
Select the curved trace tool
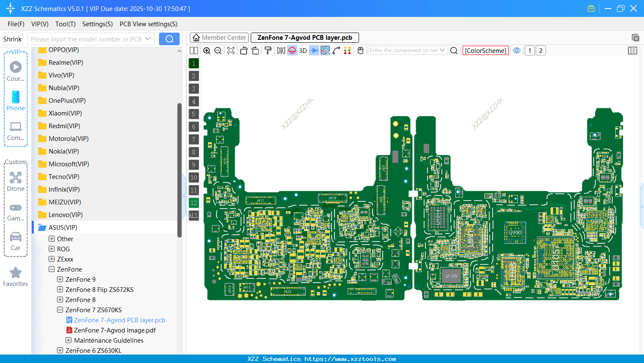tap(336, 51)
